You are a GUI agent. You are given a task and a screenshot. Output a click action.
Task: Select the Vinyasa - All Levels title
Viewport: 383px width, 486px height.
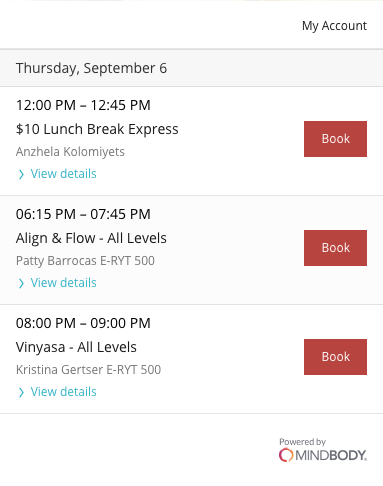pyautogui.click(x=76, y=347)
